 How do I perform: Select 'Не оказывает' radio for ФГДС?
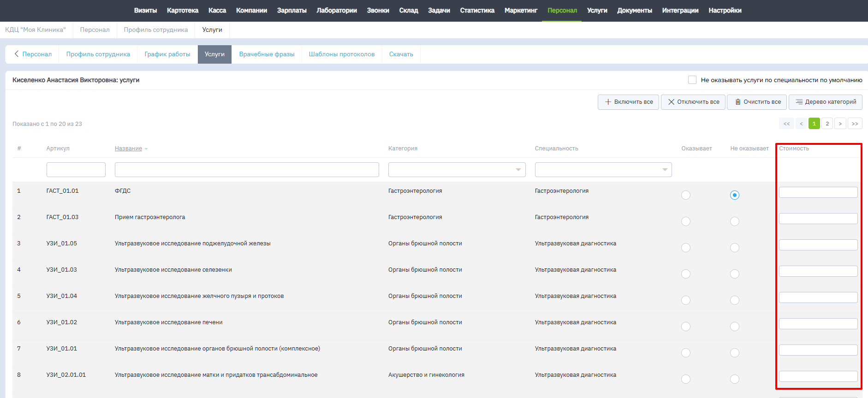735,195
